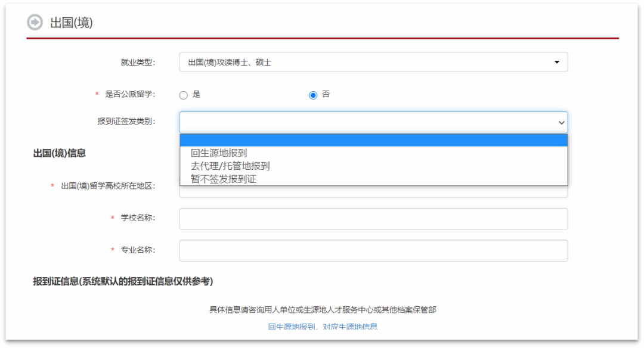644x348 pixels.
Task: Click the 出国(境)留学高校所在地区 input field
Action: (x=373, y=192)
